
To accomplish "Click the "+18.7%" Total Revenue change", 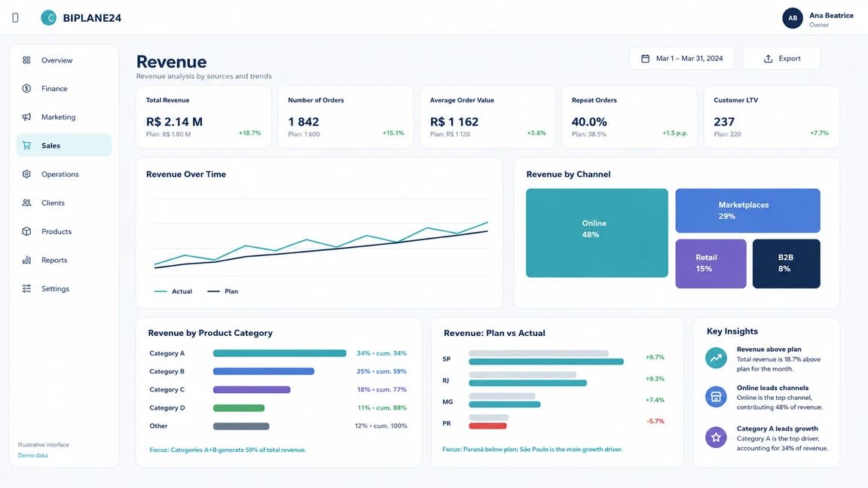I will 249,133.
